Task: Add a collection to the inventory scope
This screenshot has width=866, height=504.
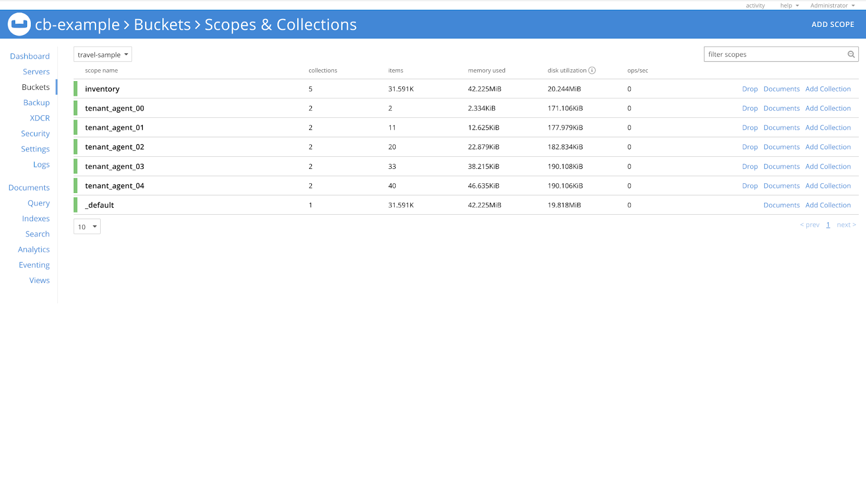Action: click(x=828, y=89)
